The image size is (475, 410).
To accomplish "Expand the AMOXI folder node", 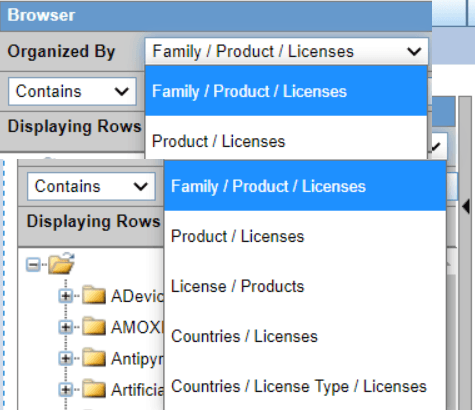I will 66,327.
